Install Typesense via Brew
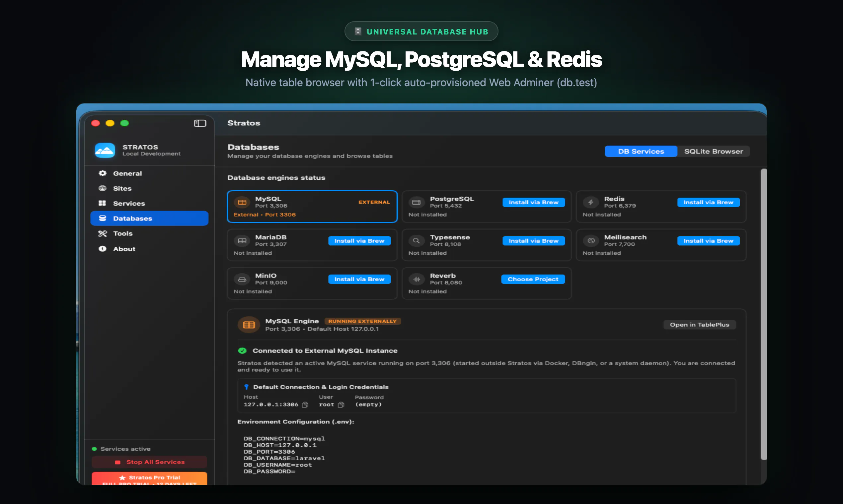This screenshot has width=843, height=504. [534, 241]
